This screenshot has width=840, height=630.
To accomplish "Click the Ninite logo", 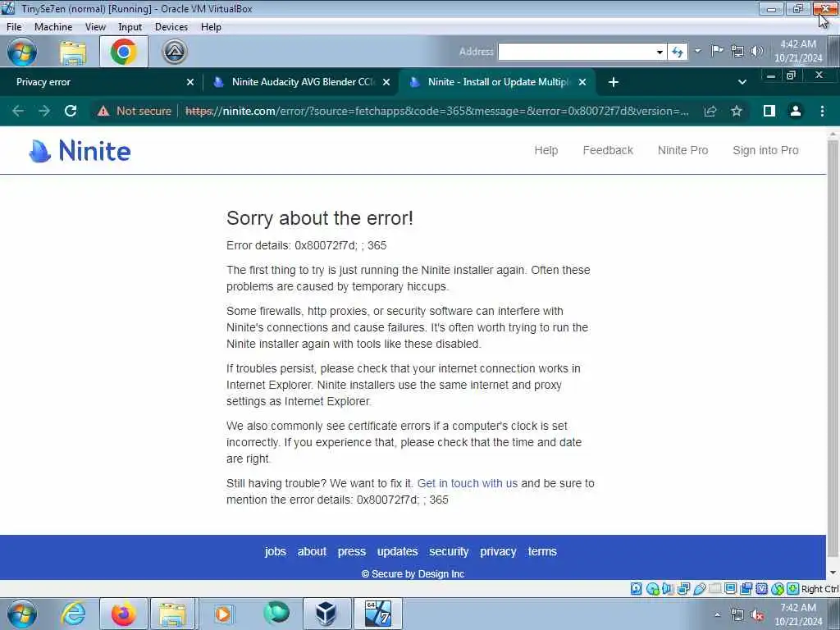I will click(80, 151).
